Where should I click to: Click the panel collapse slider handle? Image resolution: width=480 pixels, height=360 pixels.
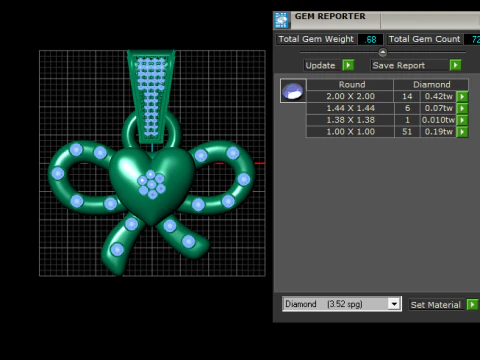coord(383,52)
